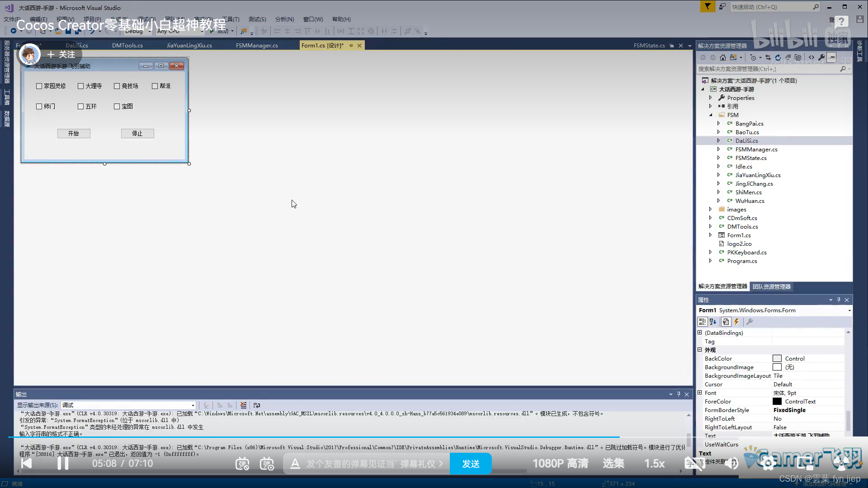
Task: Click the notifications flag icon in title bar
Action: [708, 6]
